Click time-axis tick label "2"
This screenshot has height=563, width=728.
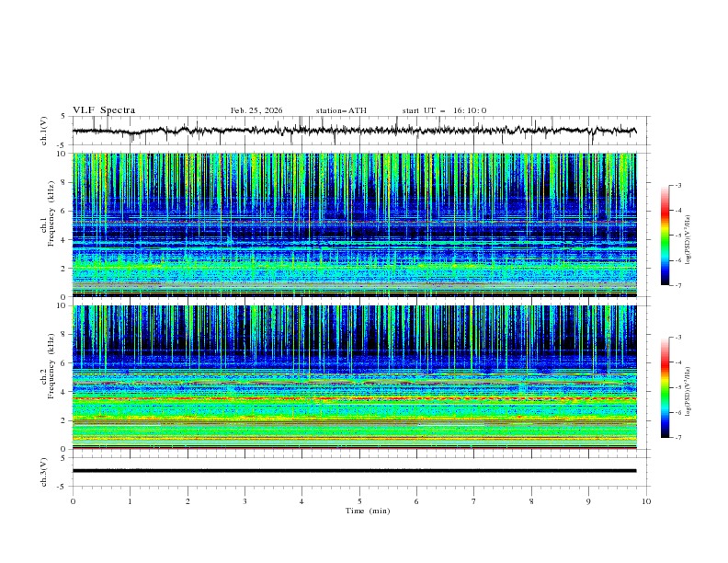[x=188, y=501]
